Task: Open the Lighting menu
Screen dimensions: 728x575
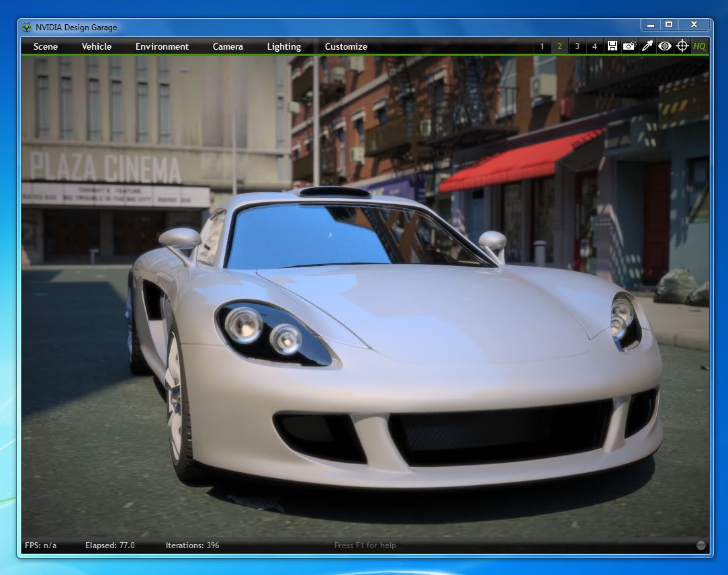Action: coord(284,46)
